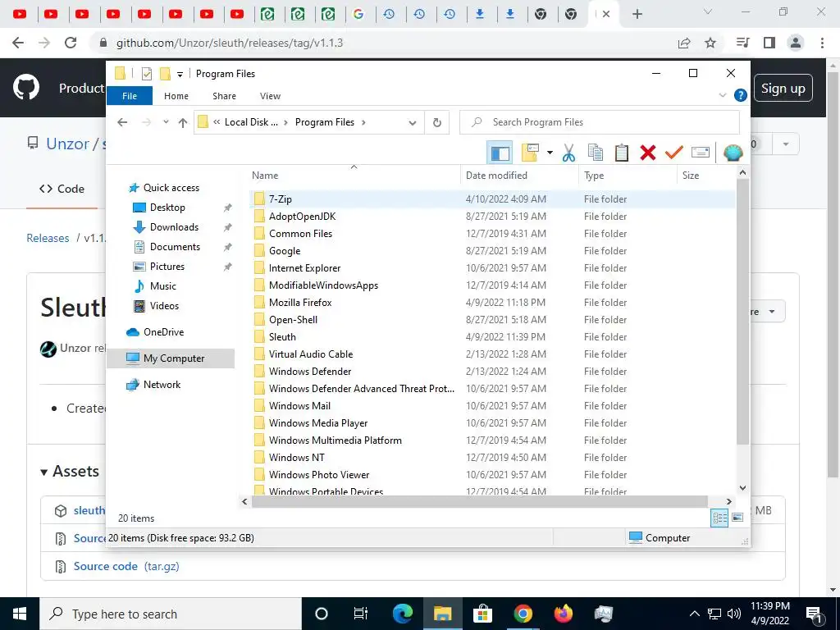
Task: Select Documents in navigation pane
Action: (175, 247)
